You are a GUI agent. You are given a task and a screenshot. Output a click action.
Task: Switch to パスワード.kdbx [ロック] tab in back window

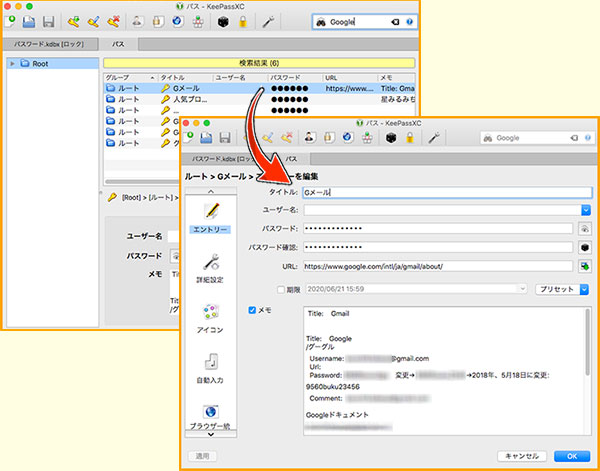pos(49,44)
